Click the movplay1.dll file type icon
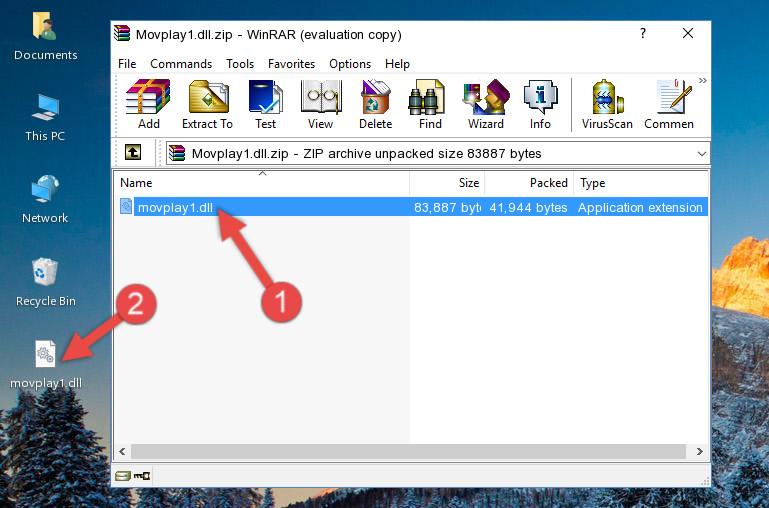769x508 pixels. [x=126, y=206]
